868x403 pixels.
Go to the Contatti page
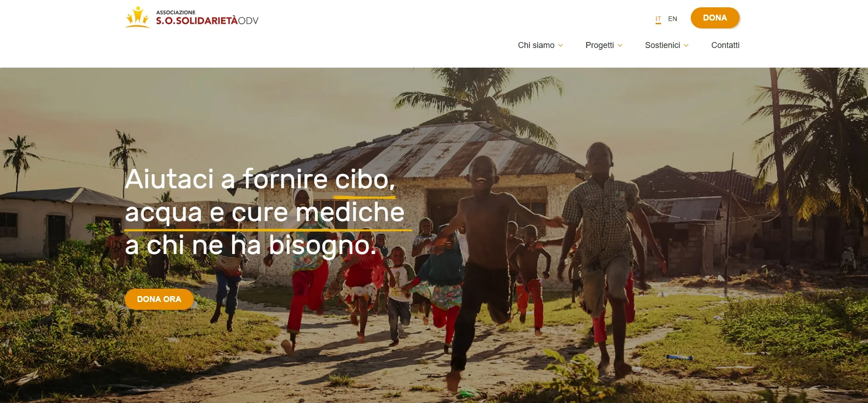725,45
